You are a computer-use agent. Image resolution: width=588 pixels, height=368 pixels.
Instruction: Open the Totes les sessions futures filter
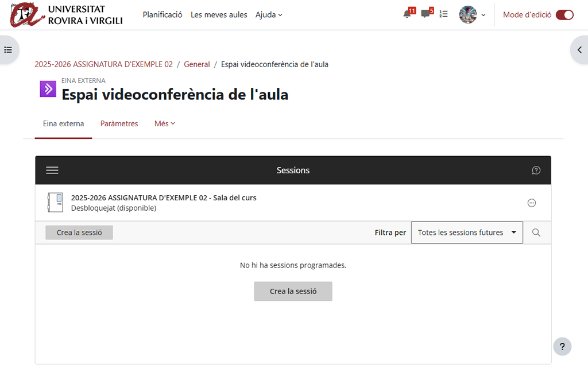point(466,233)
